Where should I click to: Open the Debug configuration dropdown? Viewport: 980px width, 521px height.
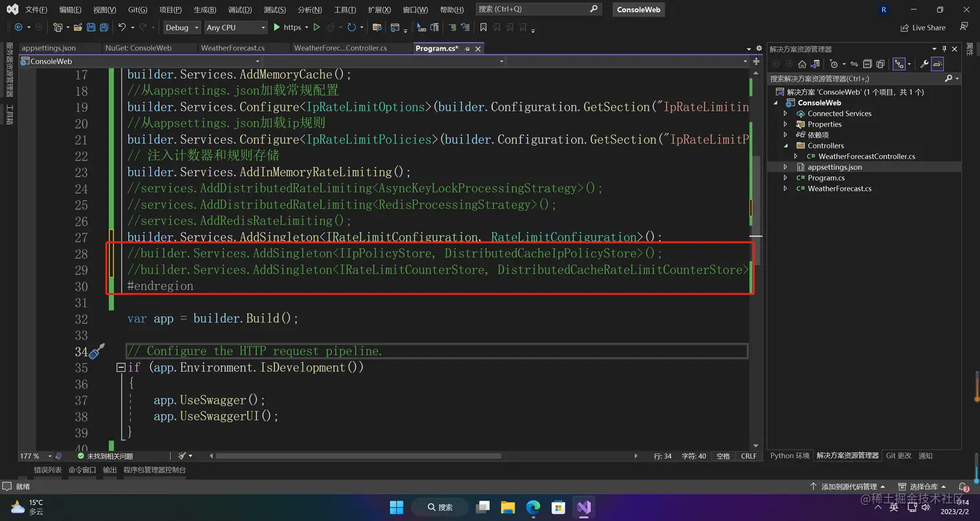181,27
